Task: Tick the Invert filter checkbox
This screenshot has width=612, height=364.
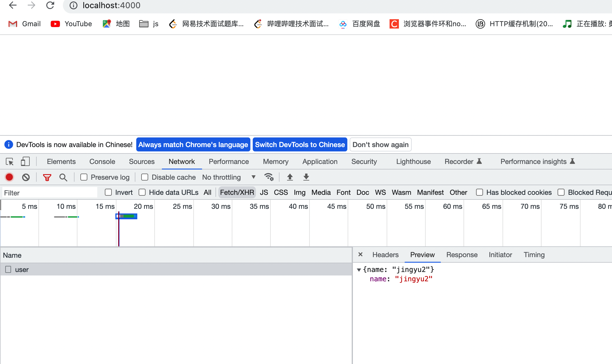Action: [x=108, y=192]
